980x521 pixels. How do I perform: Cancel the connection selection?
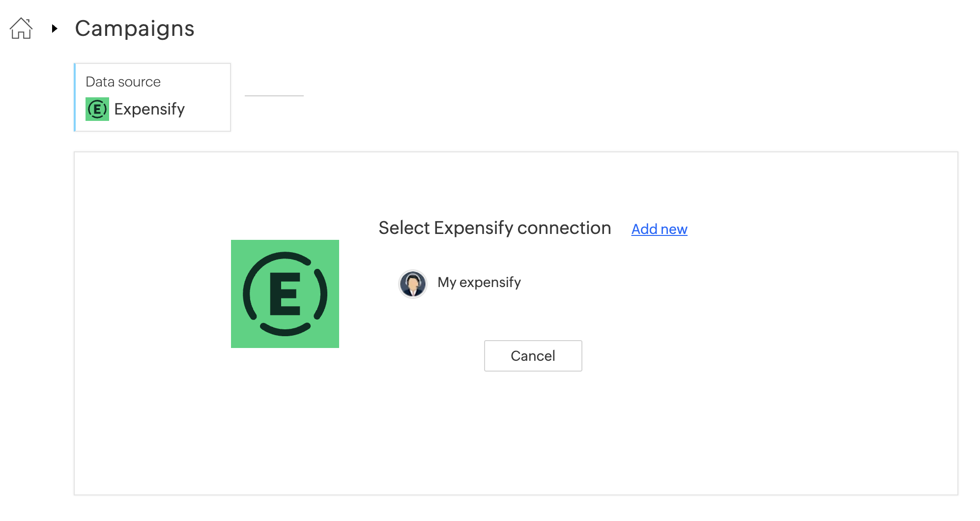tap(533, 356)
